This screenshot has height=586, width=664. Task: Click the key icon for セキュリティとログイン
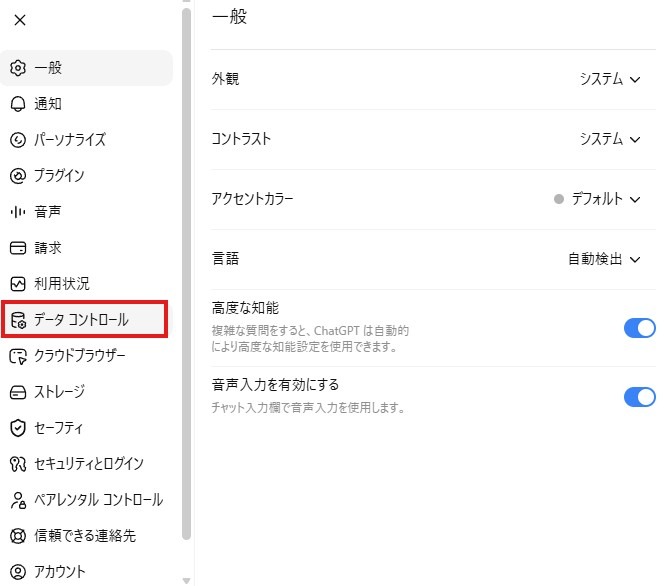18,464
